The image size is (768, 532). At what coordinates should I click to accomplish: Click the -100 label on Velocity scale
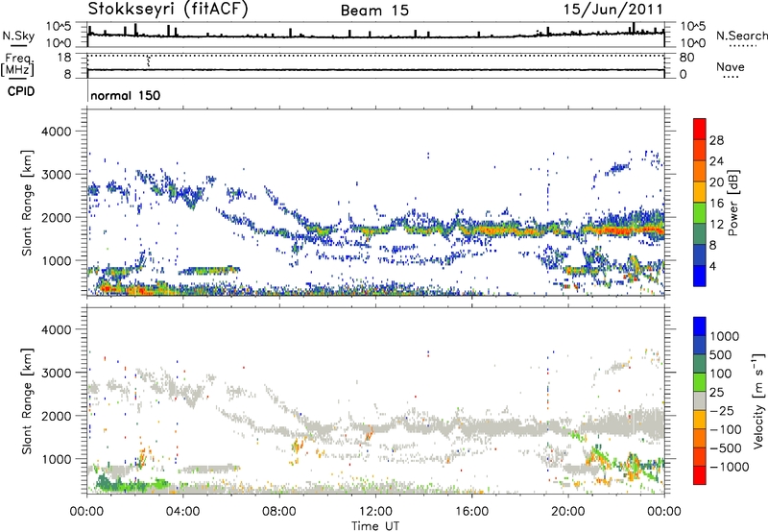726,429
